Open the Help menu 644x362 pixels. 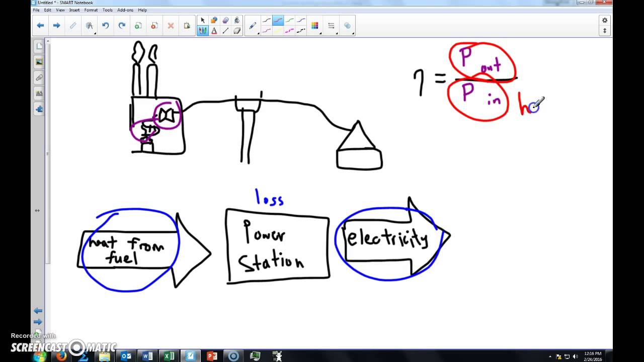pos(142,10)
